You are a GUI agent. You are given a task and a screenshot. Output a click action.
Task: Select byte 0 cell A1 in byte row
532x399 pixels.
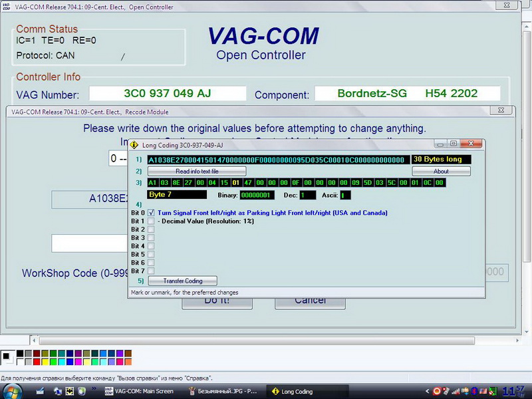click(153, 182)
